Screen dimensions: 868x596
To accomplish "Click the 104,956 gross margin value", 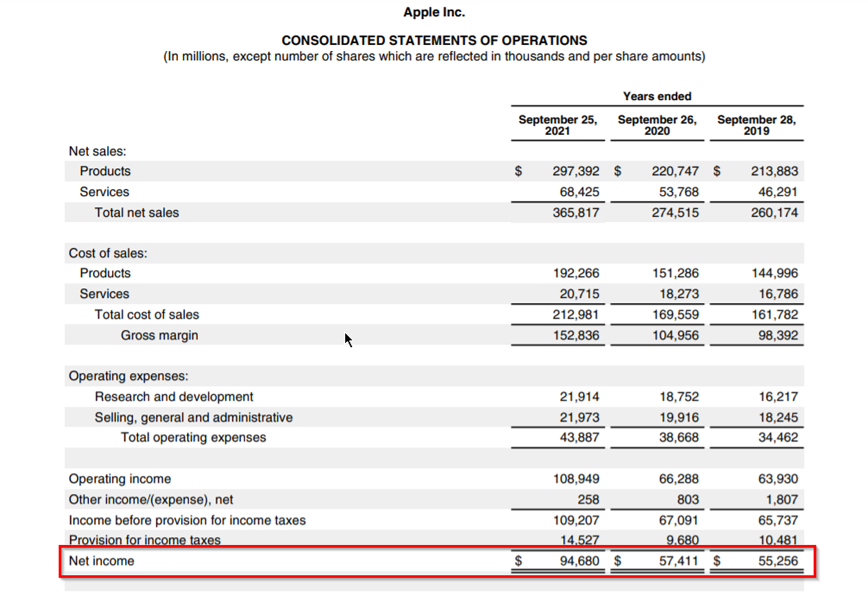I will [x=675, y=335].
